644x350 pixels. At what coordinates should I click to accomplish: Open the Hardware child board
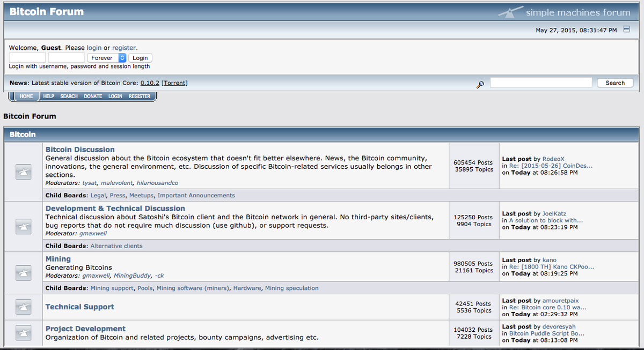(x=247, y=288)
